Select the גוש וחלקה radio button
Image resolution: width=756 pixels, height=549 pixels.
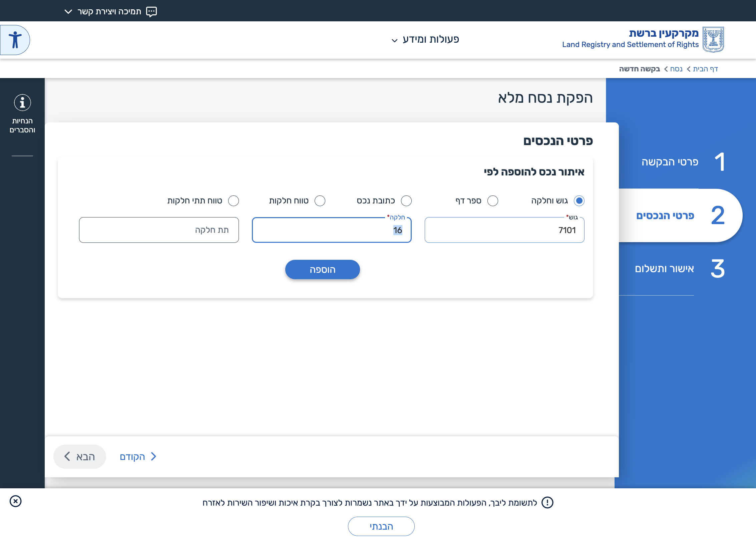click(x=579, y=201)
